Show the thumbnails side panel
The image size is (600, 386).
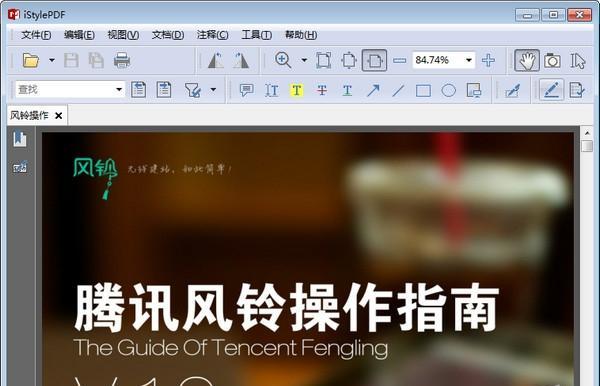click(x=20, y=167)
